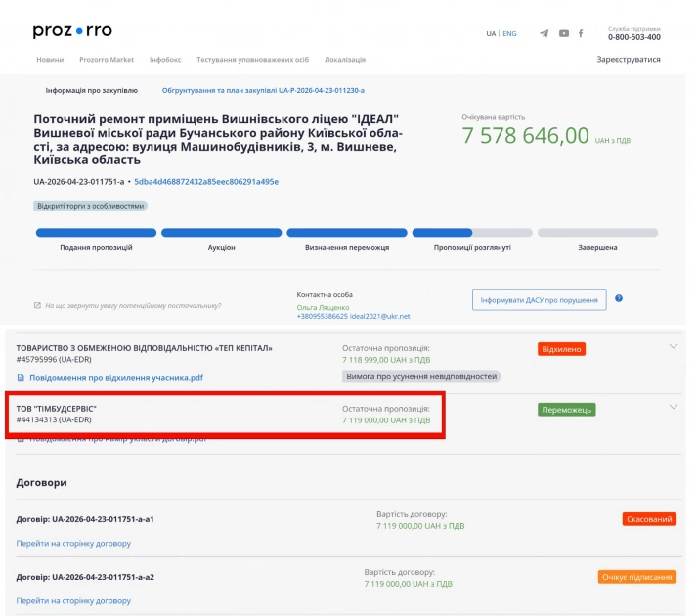Open the Новини menu item
The height and width of the screenshot is (616, 697).
pos(50,59)
